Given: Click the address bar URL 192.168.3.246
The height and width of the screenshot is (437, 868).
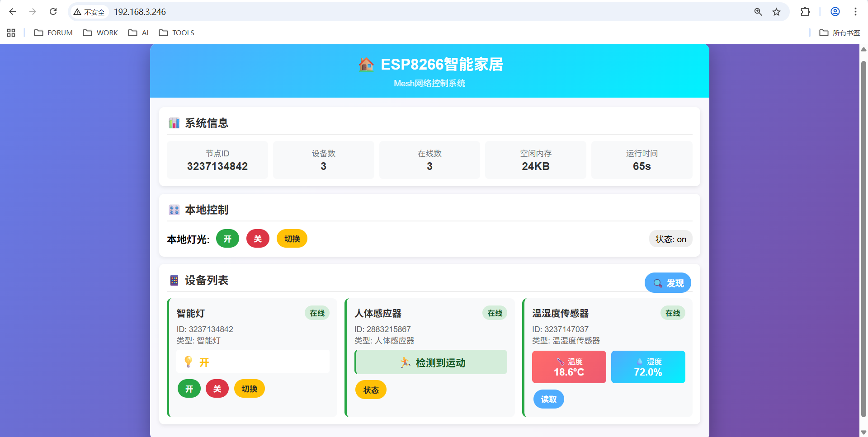Looking at the screenshot, I should point(140,12).
